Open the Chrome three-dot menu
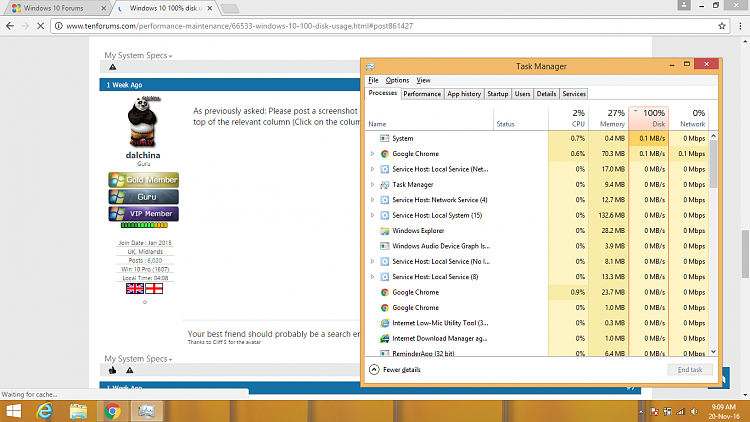The image size is (750, 422). coord(740,26)
